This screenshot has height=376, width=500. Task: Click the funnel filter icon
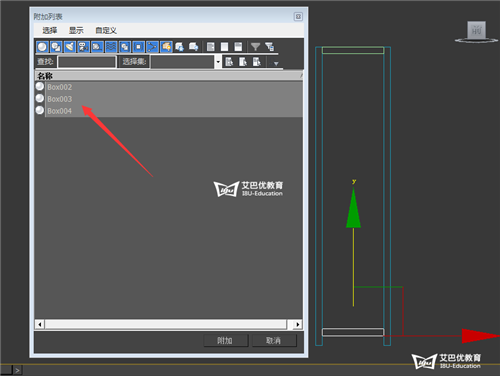click(x=255, y=47)
